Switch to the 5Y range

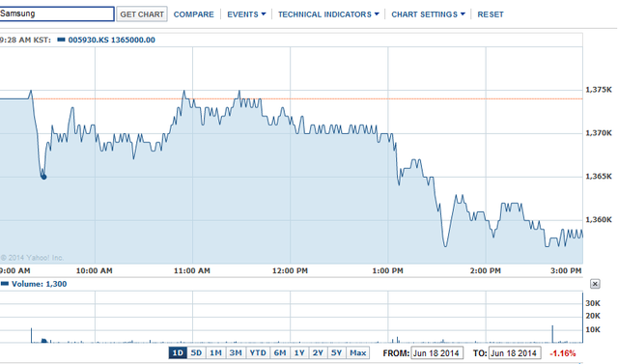coord(336,353)
